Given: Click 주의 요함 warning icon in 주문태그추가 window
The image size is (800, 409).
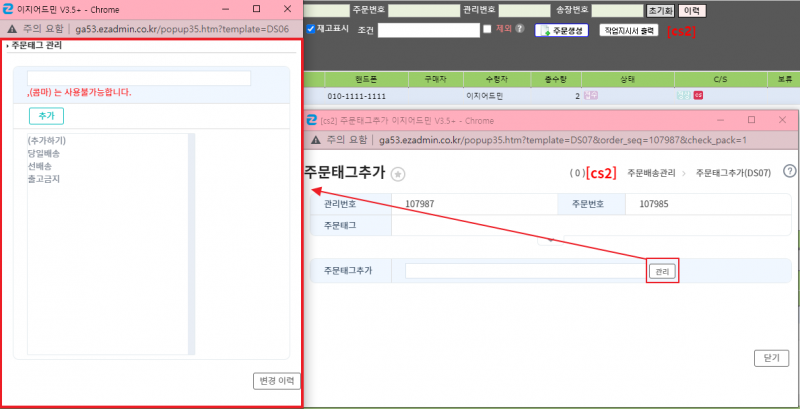Looking at the screenshot, I should [x=316, y=140].
